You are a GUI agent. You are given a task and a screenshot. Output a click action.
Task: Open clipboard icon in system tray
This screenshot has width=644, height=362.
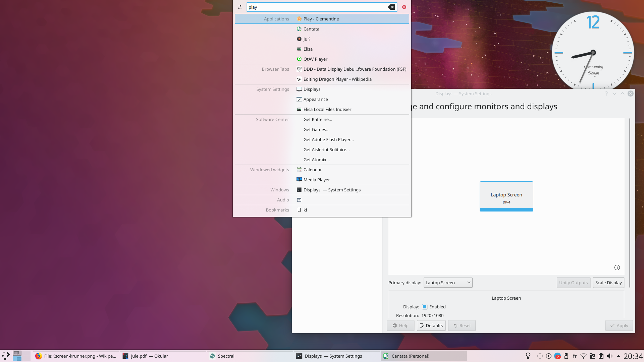[x=601, y=356]
